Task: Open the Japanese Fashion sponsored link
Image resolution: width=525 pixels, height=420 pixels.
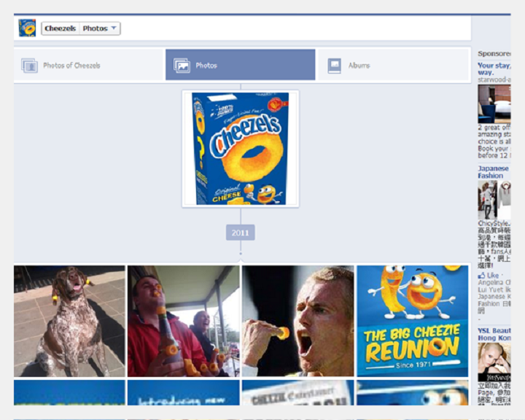Action: click(x=493, y=172)
